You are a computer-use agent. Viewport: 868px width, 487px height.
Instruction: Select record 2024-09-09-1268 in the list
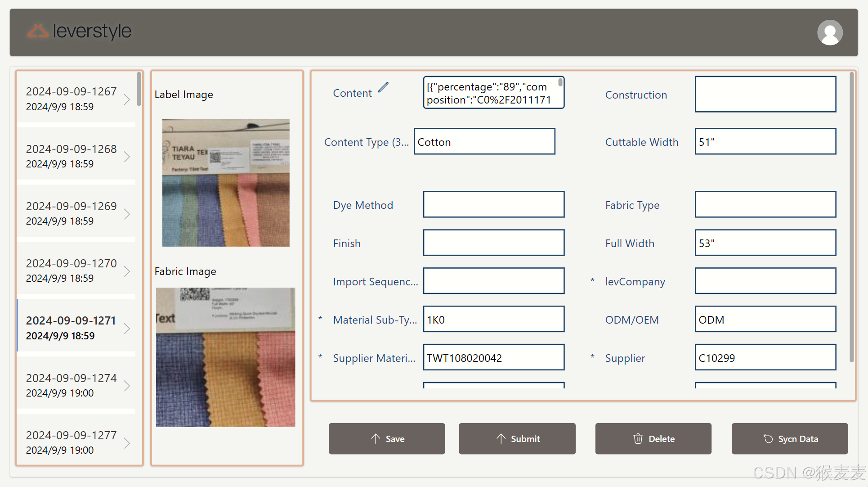pyautogui.click(x=71, y=156)
